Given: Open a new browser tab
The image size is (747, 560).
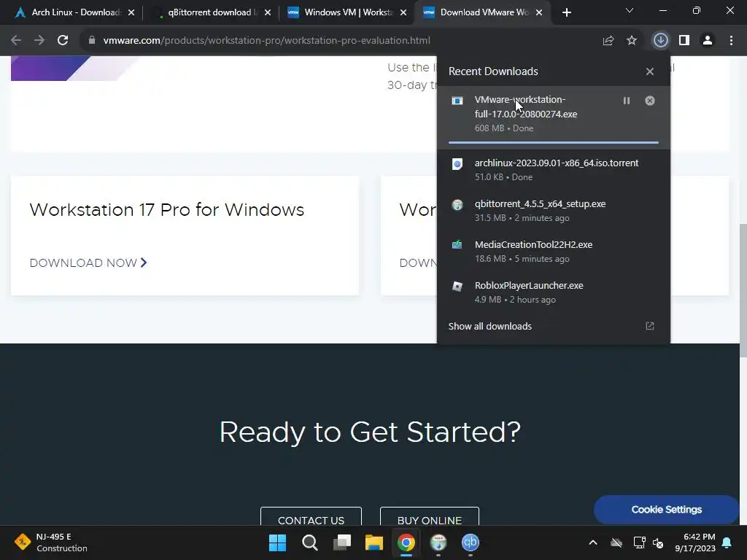Looking at the screenshot, I should [x=566, y=12].
